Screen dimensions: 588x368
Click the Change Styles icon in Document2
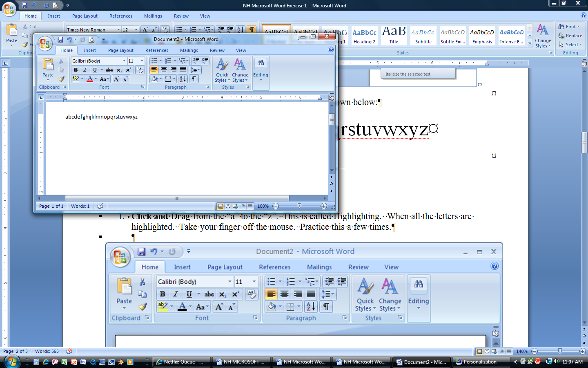(x=240, y=65)
